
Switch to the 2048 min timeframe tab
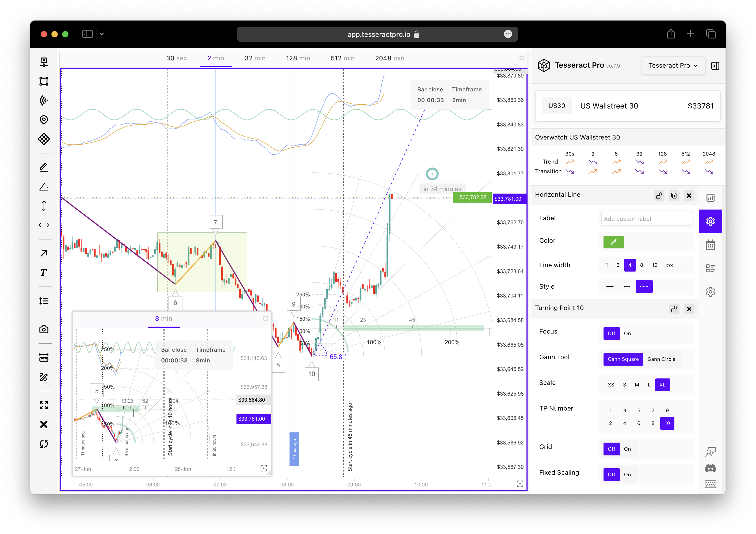(390, 58)
